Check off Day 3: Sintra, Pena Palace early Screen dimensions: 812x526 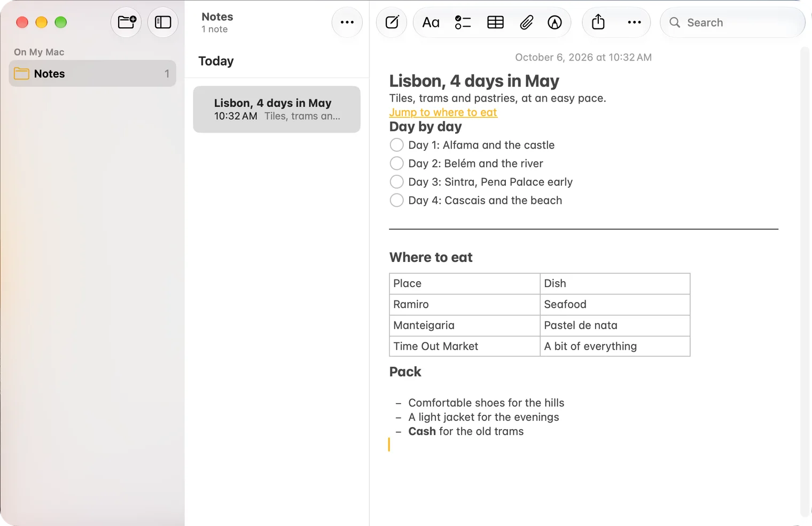[396, 182]
